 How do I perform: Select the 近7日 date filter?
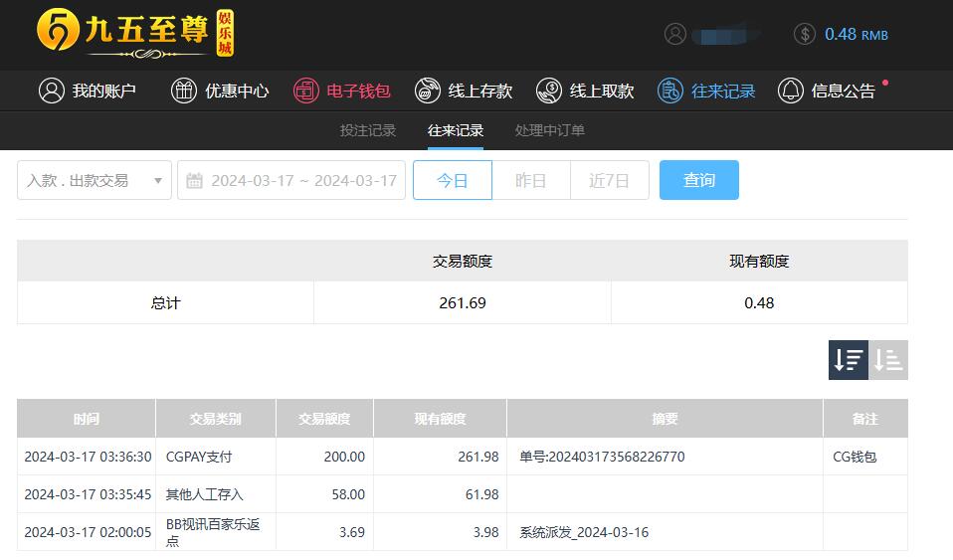610,180
